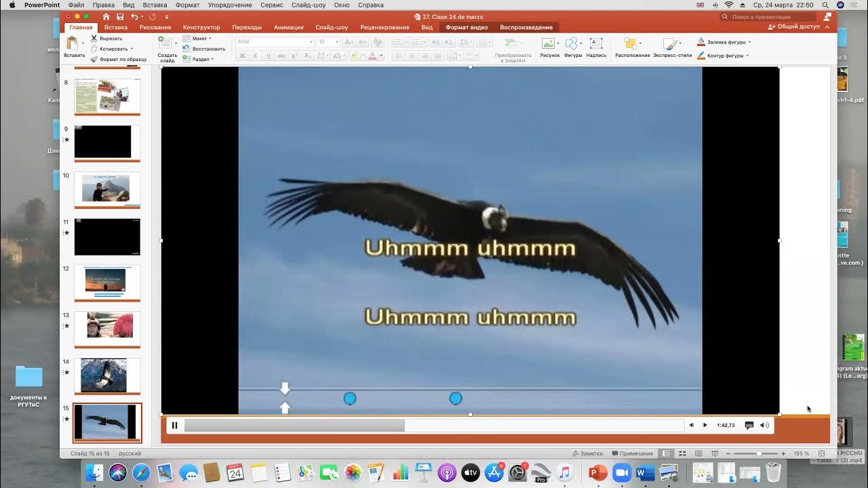Click Преобразовать в SmartArt button

click(513, 50)
